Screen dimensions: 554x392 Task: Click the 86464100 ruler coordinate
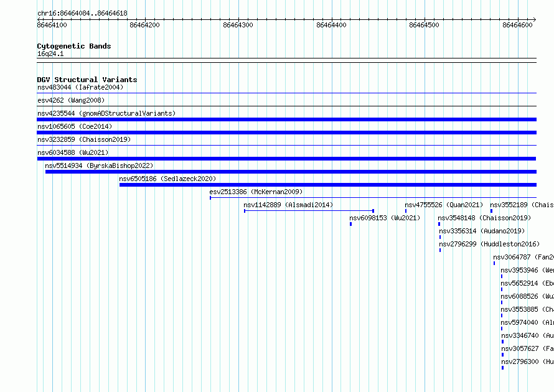52,25
